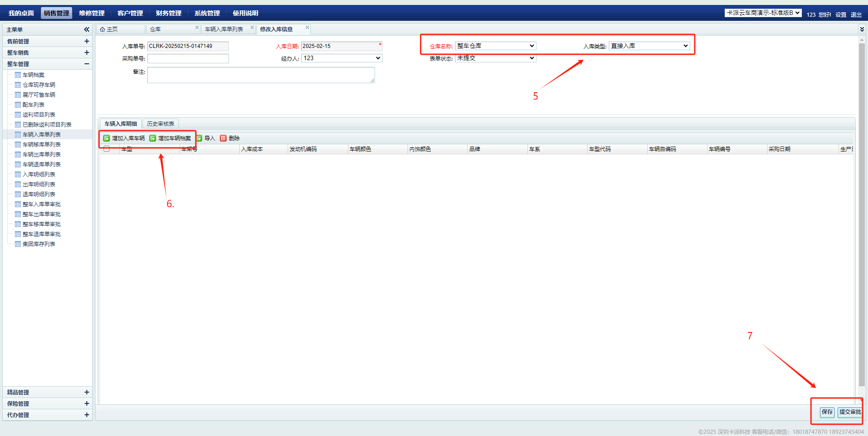
Task: Click the list icon beside 车辆档案
Action: pos(18,75)
